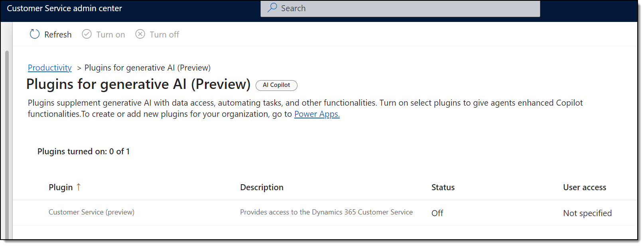Select the Turn off command label
This screenshot has height=246, width=644.
tap(164, 35)
